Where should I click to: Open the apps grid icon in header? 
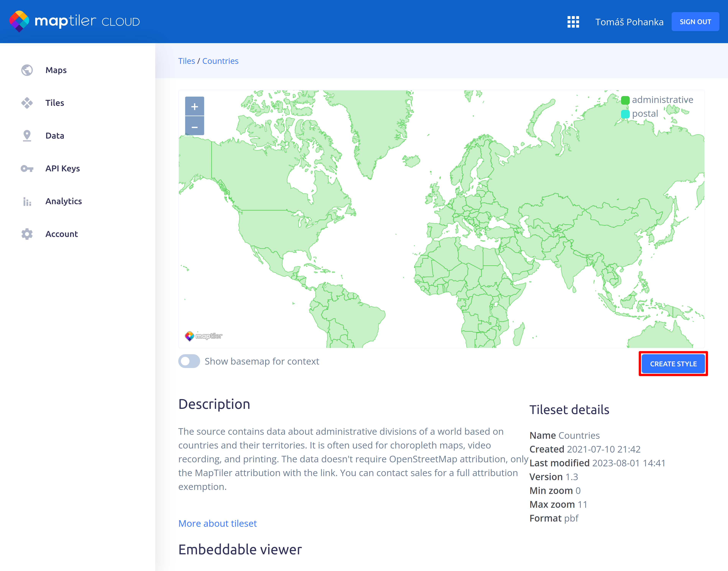[573, 22]
